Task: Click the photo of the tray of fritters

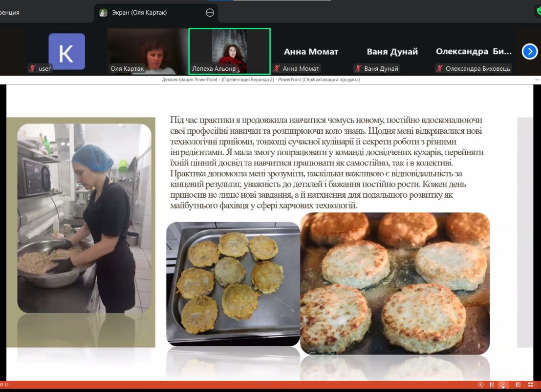Action: click(233, 284)
